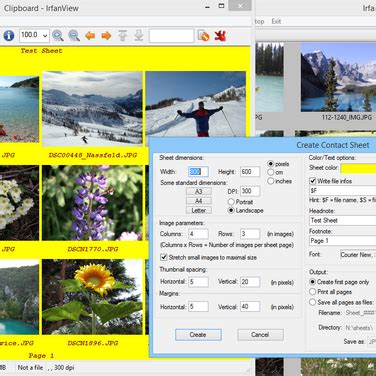Viewport: 376px width, 376px height.
Task: Choose Portrait orientation
Action: tap(231, 202)
